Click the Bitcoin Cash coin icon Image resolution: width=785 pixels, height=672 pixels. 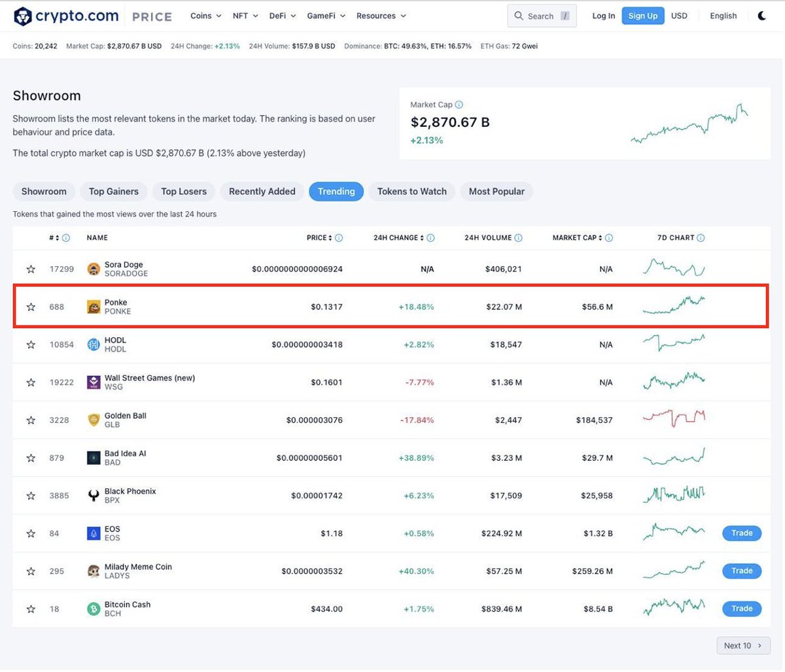click(x=94, y=609)
